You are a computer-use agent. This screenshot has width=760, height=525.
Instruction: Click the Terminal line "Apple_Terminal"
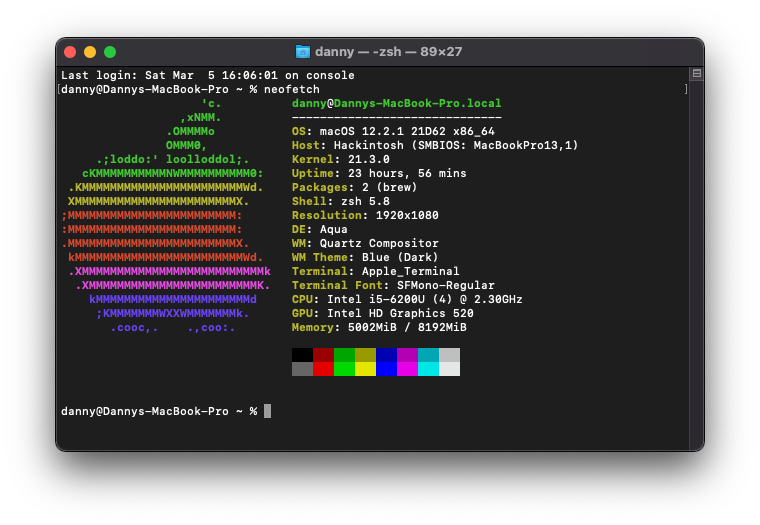(x=376, y=271)
